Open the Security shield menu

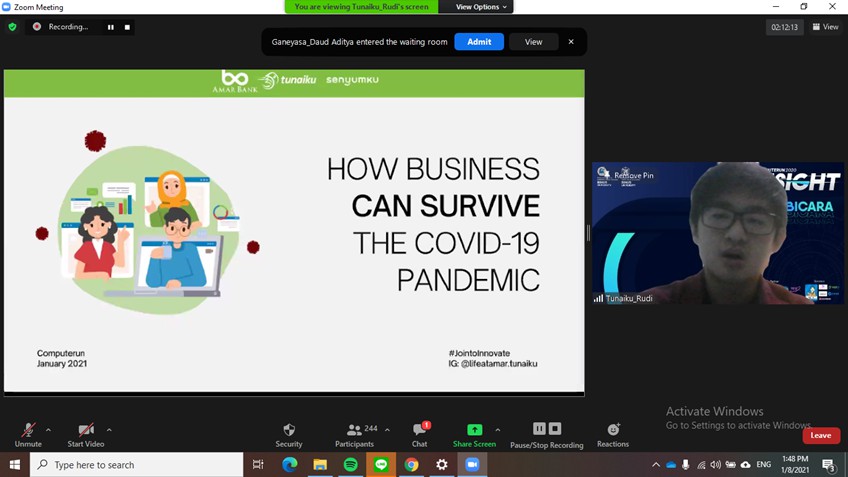click(x=289, y=435)
